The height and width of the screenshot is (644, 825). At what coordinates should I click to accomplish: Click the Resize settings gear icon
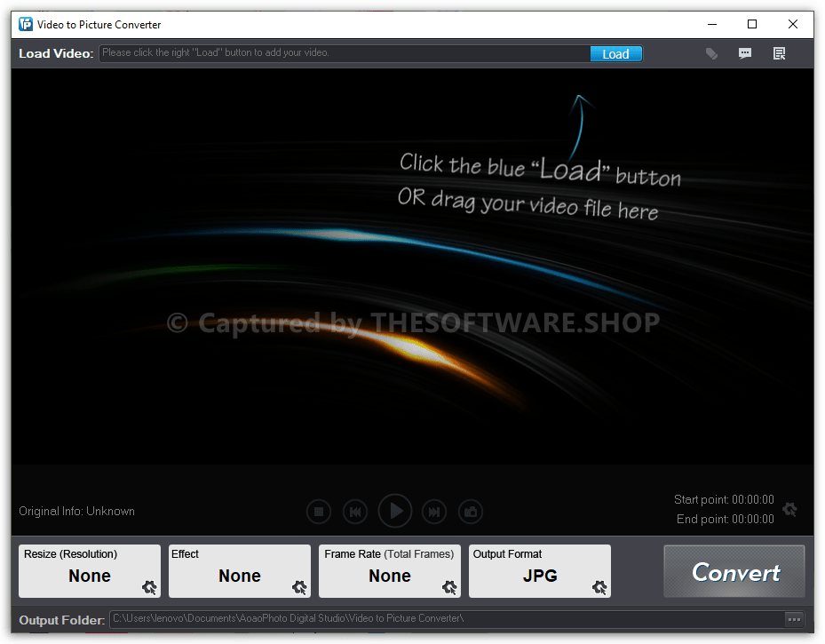[149, 587]
